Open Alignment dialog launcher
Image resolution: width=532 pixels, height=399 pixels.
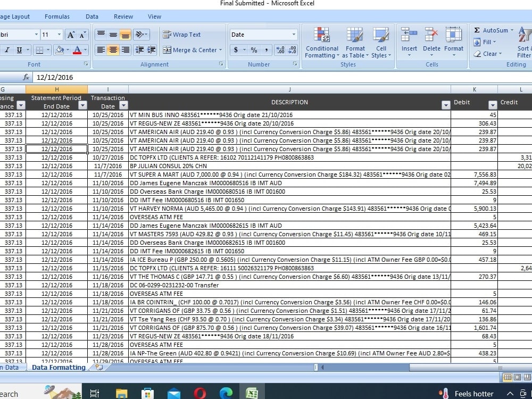coord(221,64)
